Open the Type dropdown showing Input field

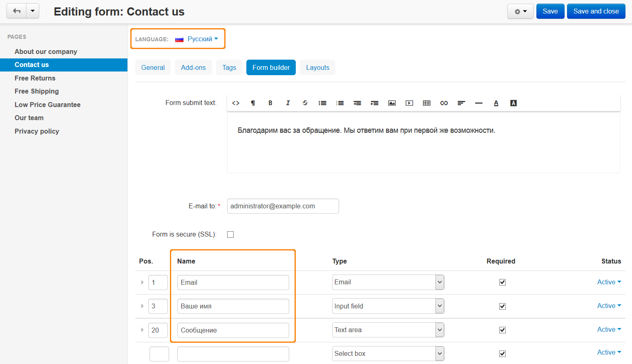coord(388,306)
